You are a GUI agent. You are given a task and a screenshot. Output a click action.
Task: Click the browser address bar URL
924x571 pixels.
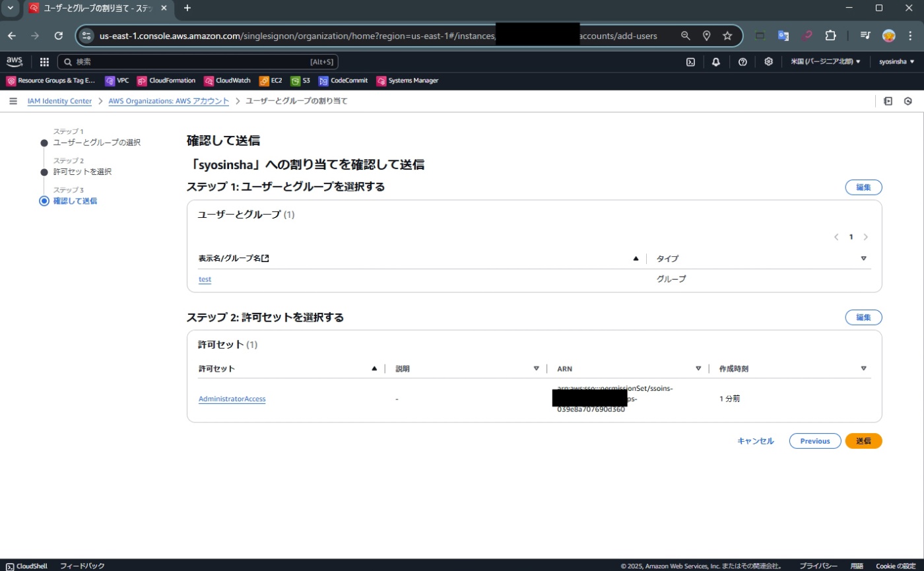click(378, 36)
